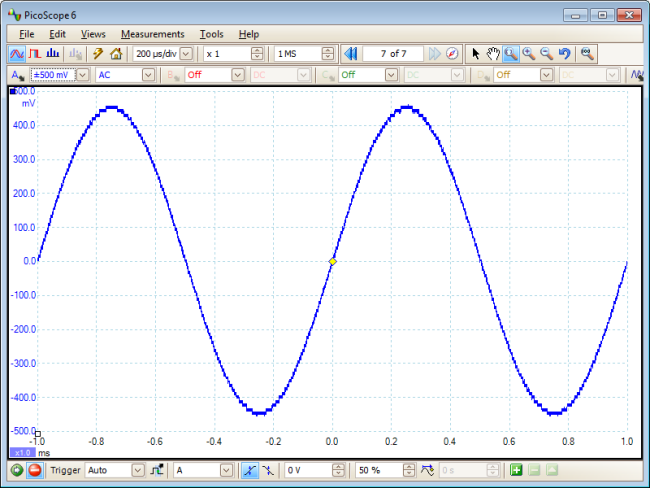Image resolution: width=650 pixels, height=488 pixels.
Task: Open the 200 µs/div timebase dropdown
Action: [x=188, y=53]
